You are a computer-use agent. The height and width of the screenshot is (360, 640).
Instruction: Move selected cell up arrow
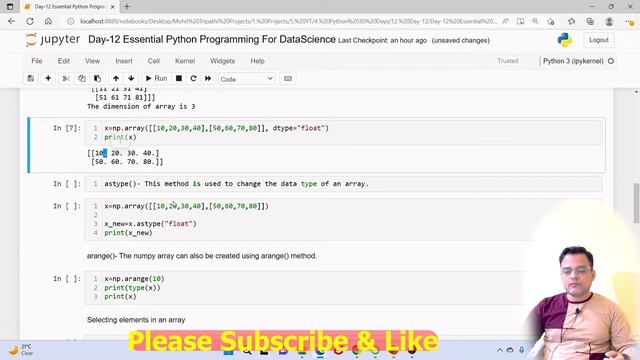[x=116, y=78]
